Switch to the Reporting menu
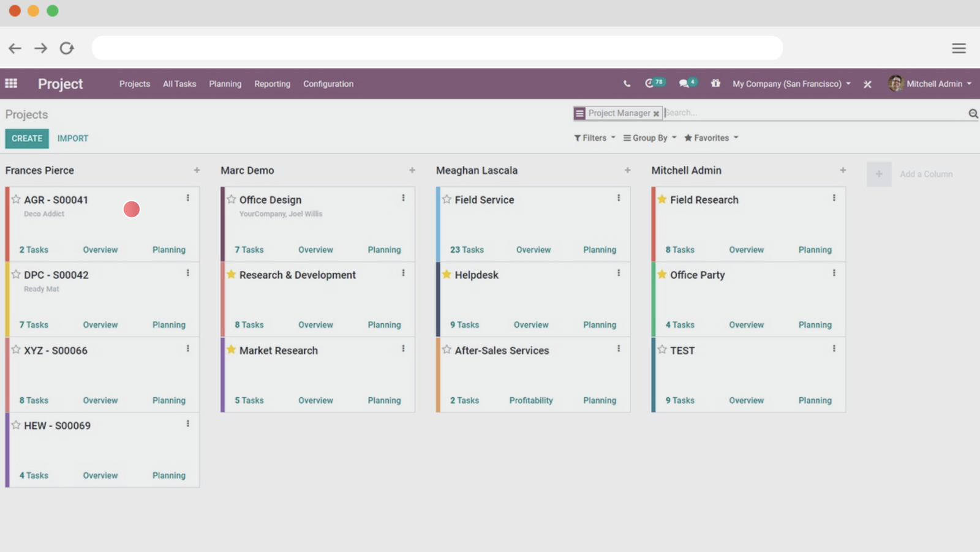 (272, 84)
